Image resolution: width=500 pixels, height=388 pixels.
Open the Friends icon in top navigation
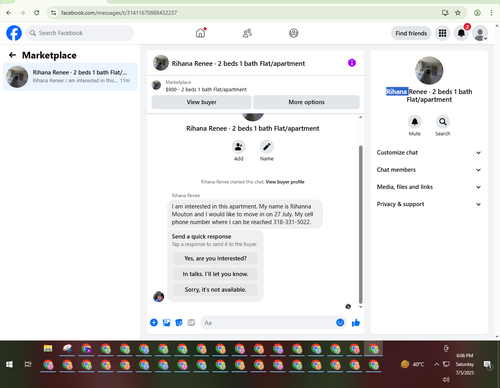click(x=247, y=33)
